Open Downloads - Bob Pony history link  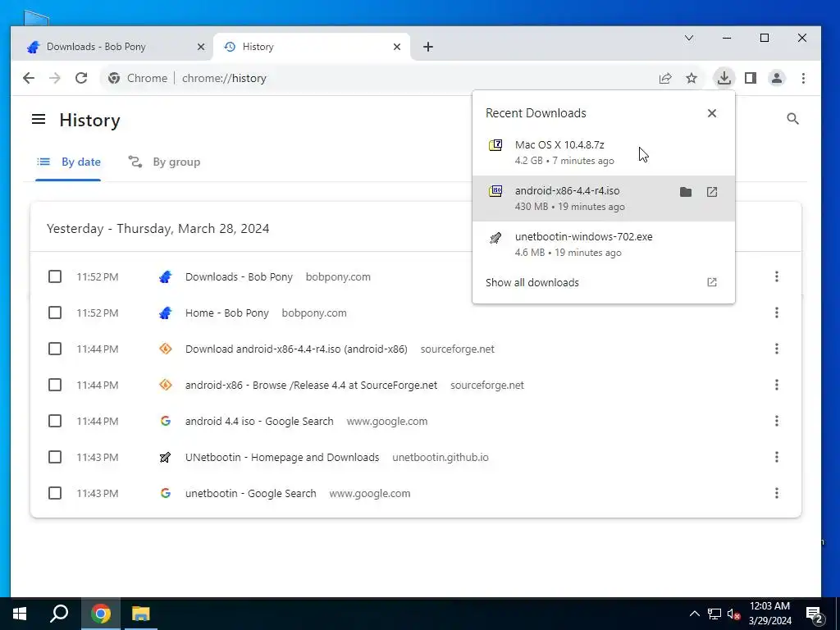(239, 277)
